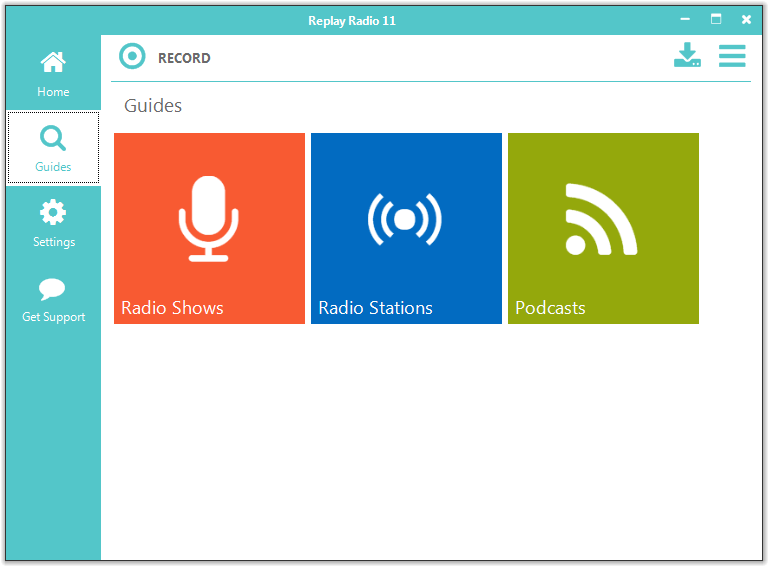Open the Radio Stations guide tile
This screenshot has width=768, height=566.
click(407, 228)
